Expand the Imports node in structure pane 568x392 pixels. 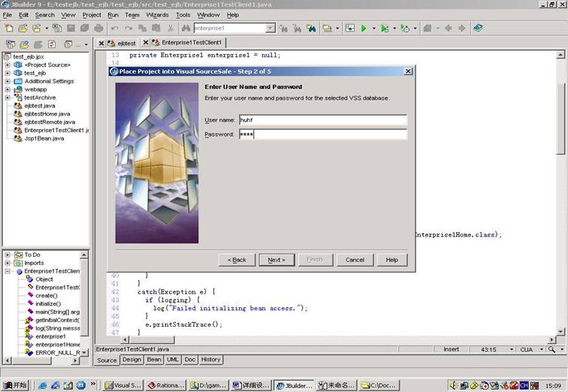pyautogui.click(x=8, y=263)
